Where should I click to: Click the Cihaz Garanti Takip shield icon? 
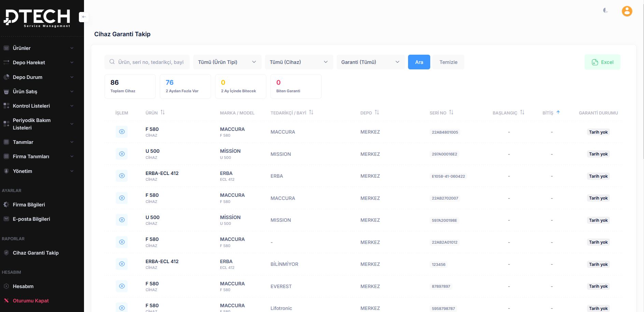coord(6,253)
